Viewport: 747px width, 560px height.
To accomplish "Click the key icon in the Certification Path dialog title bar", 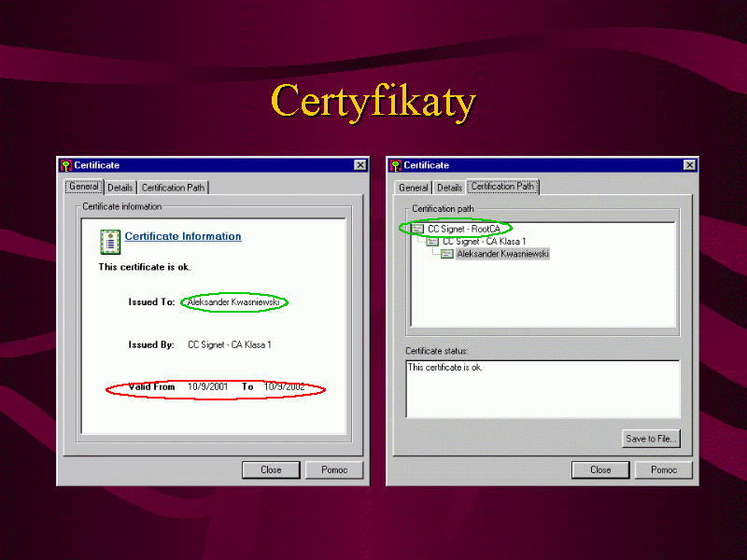I will [395, 165].
